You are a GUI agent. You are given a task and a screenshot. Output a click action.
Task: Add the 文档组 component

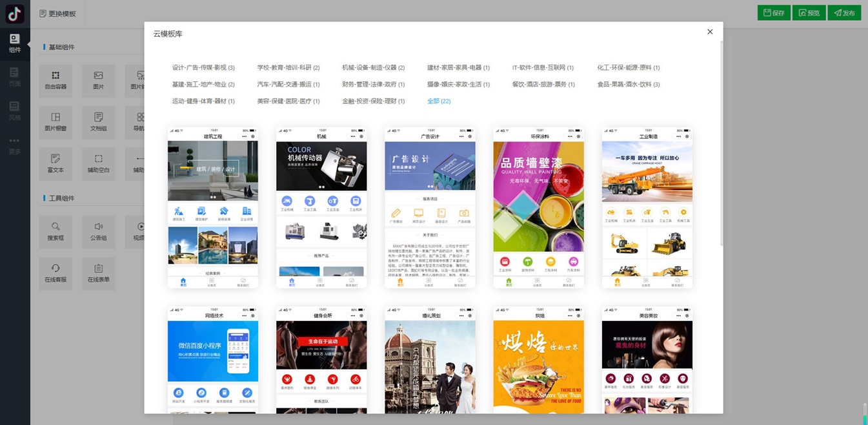click(98, 122)
